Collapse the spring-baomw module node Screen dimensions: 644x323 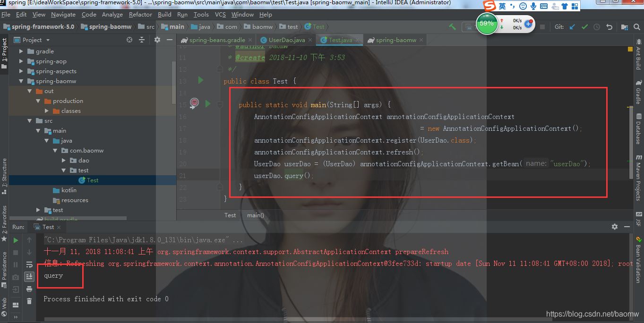(21, 81)
